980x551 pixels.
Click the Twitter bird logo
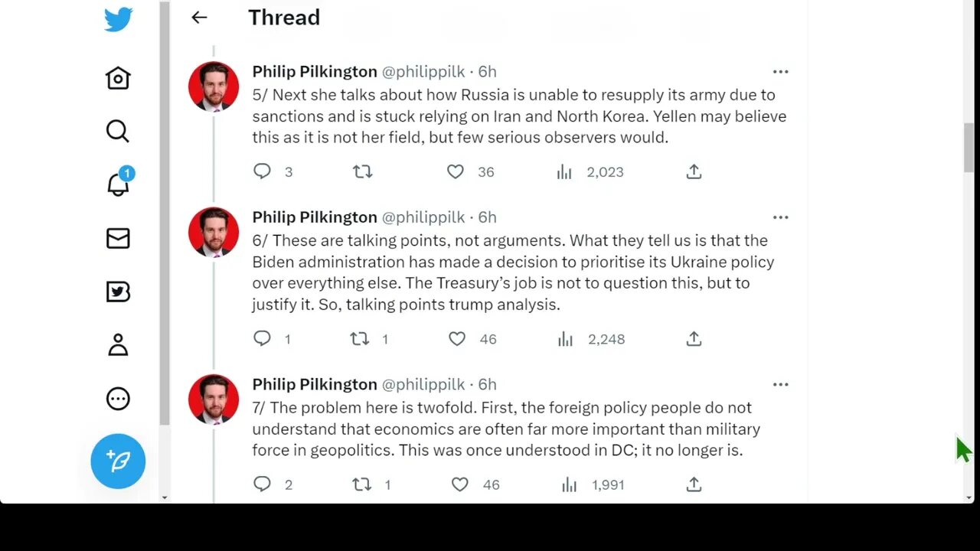click(x=118, y=19)
